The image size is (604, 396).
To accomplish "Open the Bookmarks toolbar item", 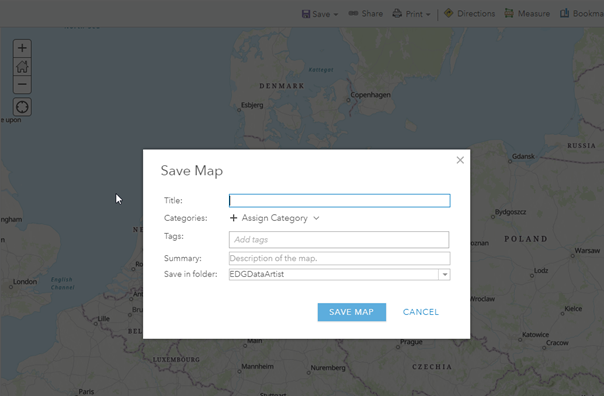I will point(582,13).
